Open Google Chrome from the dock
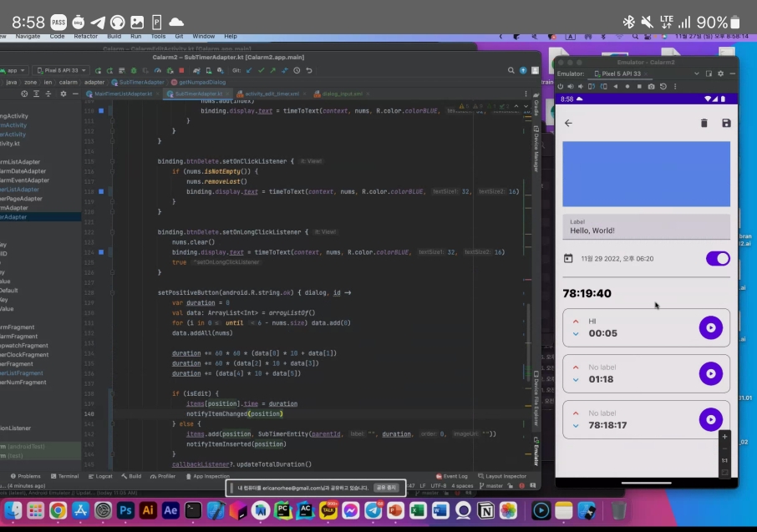The image size is (757, 532). point(58,511)
